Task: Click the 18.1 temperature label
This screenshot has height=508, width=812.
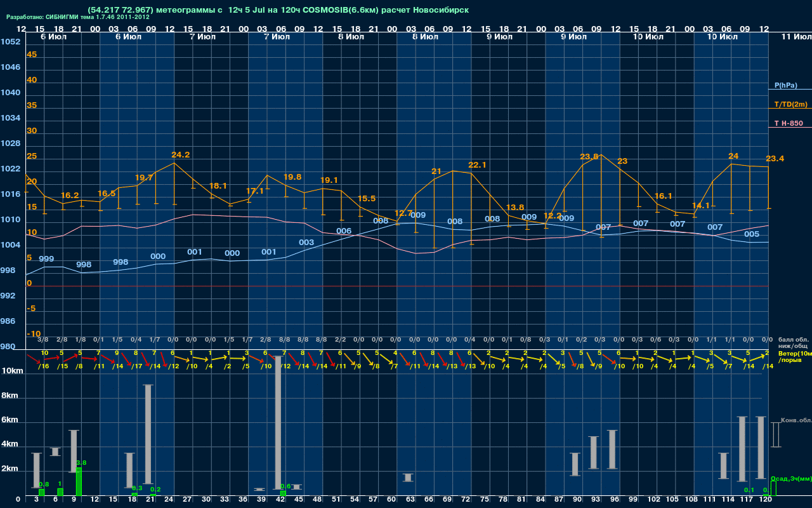Action: pos(218,186)
